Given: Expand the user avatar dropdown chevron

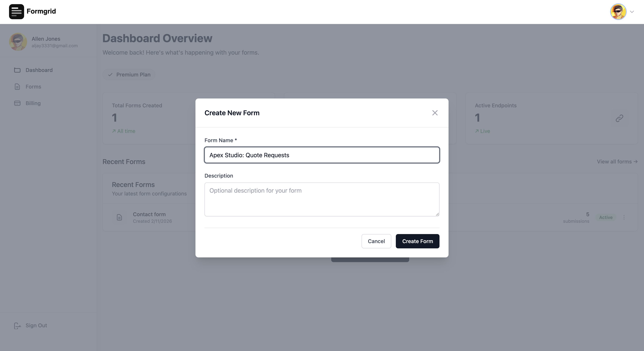Looking at the screenshot, I should point(632,12).
